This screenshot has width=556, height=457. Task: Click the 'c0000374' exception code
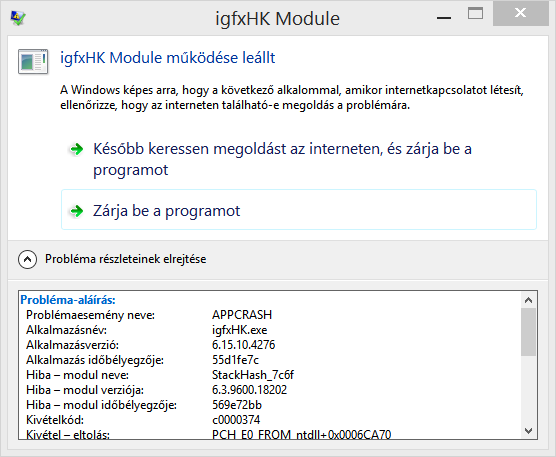point(236,420)
